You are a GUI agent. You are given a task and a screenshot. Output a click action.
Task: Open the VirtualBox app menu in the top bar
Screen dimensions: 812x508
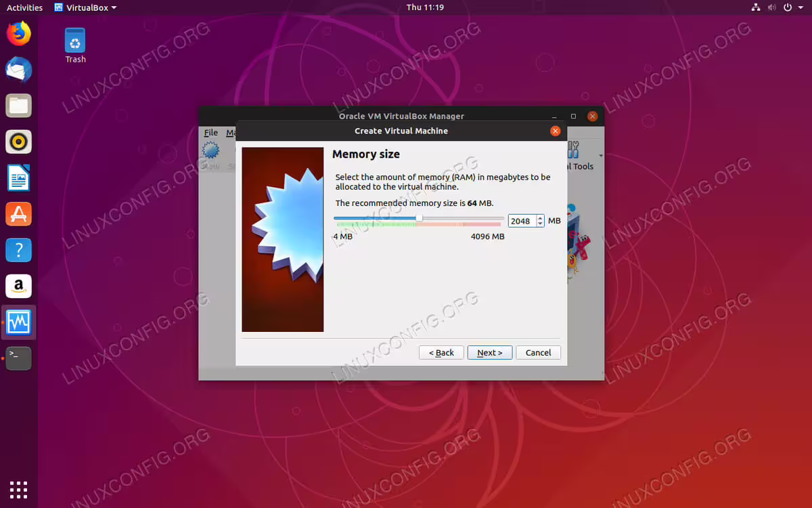(x=85, y=7)
